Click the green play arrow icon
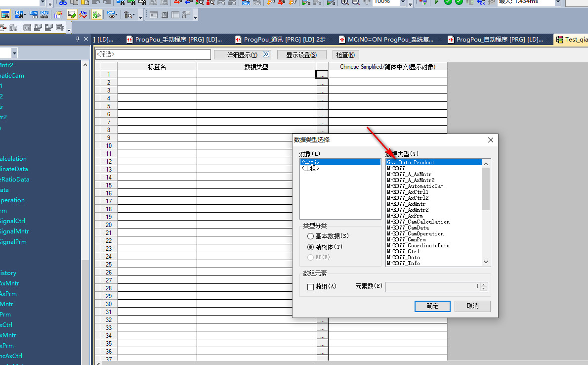The width and height of the screenshot is (588, 365). [436, 2]
